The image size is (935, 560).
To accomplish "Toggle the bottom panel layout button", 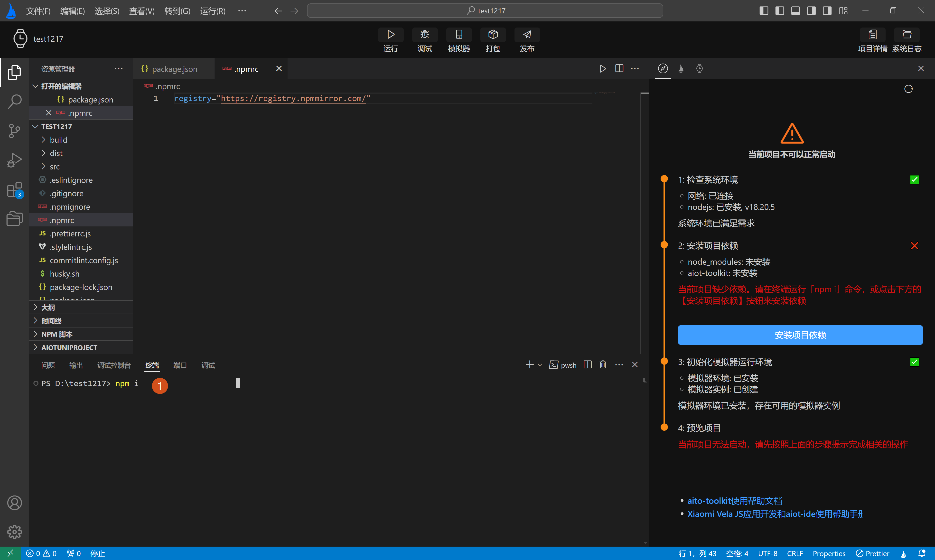I will [x=795, y=10].
